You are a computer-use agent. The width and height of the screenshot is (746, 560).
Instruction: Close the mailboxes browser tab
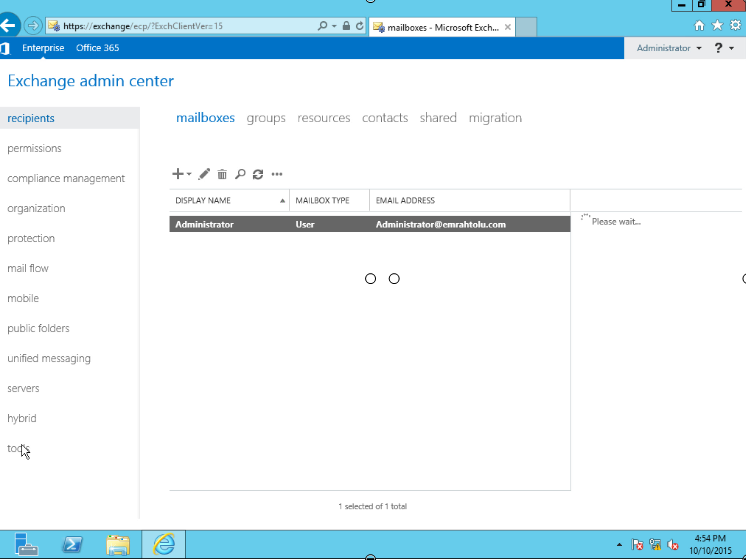pos(508,27)
